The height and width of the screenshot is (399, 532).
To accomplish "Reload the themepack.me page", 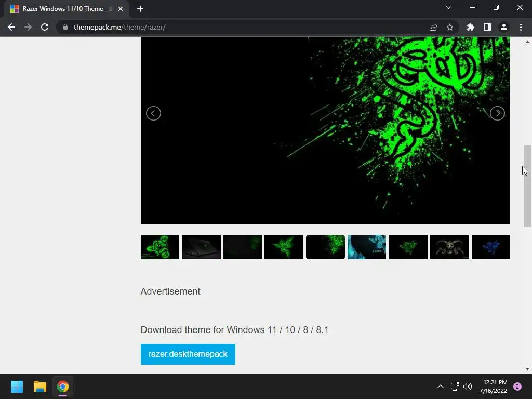I will click(45, 27).
